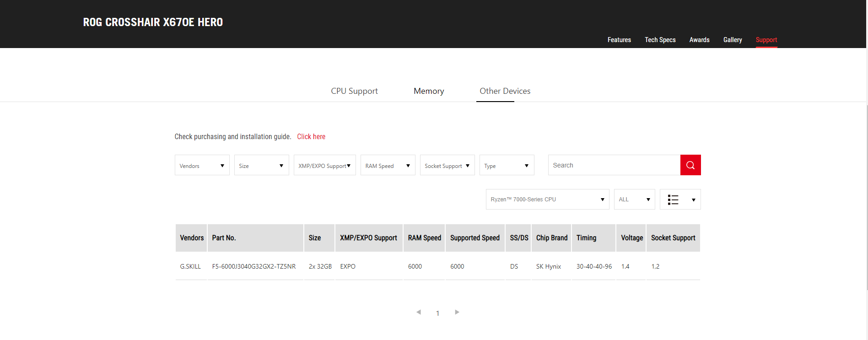This screenshot has width=868, height=340.
Task: Open the Size filter dropdown
Action: tap(262, 165)
